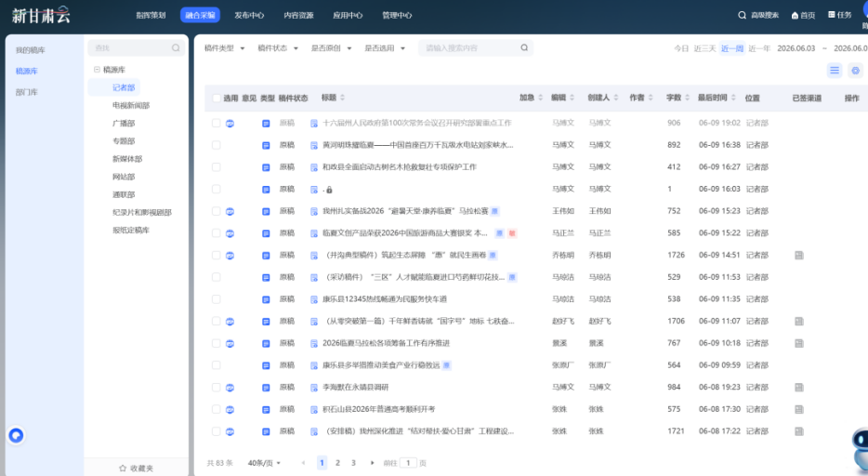
Task: Click the start date 2026.06.03 field
Action: click(796, 48)
